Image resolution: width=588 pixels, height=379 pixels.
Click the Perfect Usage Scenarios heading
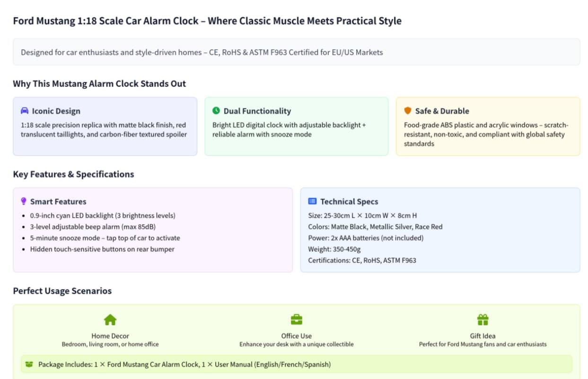[x=62, y=291]
